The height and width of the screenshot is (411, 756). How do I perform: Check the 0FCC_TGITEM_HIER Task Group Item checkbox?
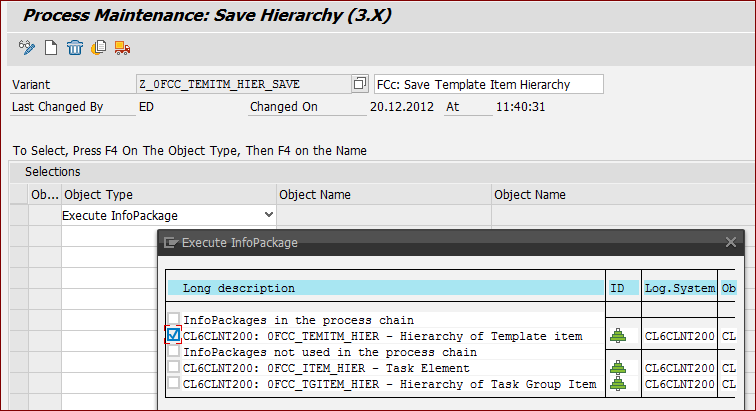point(173,383)
